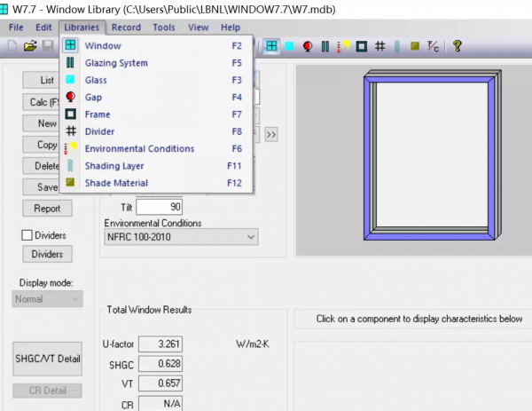Open the Edit menu

pyautogui.click(x=43, y=28)
